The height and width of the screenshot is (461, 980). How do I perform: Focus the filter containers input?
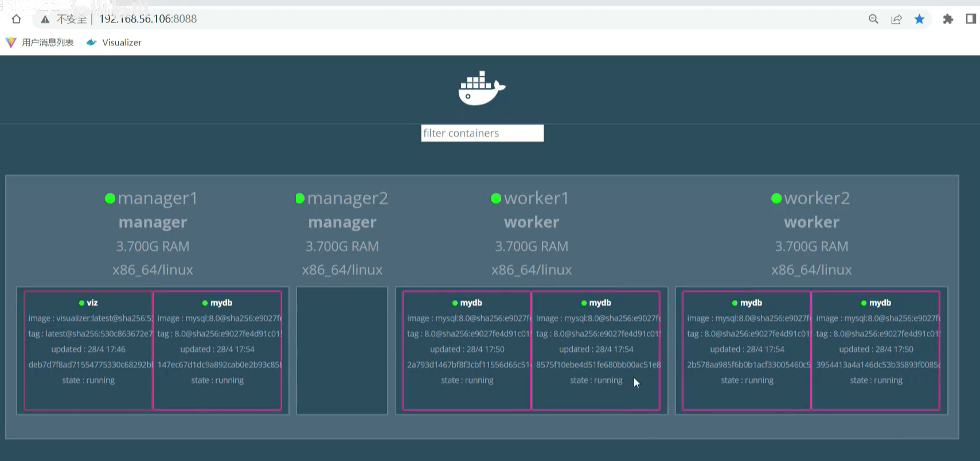tap(482, 133)
